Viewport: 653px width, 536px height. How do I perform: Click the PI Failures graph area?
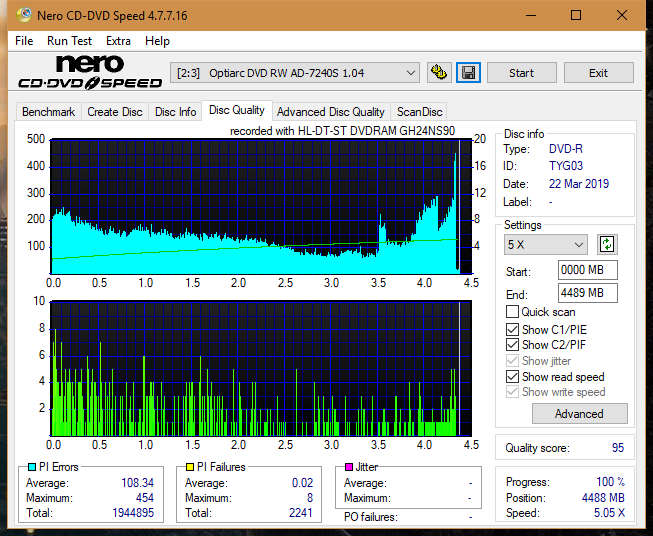(261, 368)
